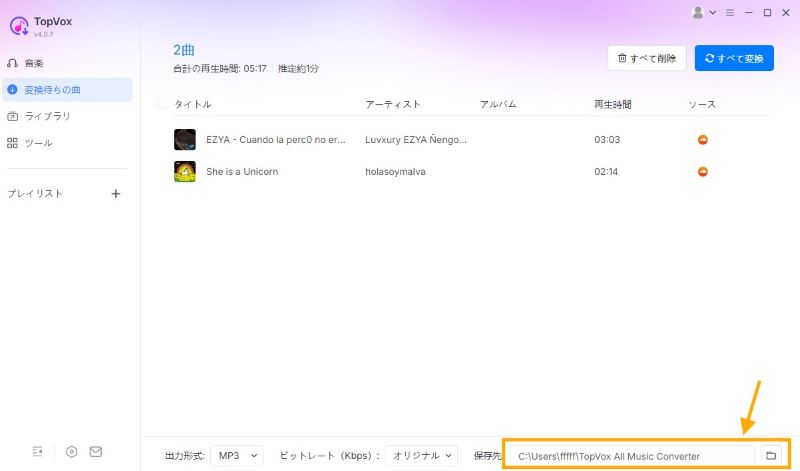Collapse sidebar with bottom-left list icon

(x=37, y=451)
